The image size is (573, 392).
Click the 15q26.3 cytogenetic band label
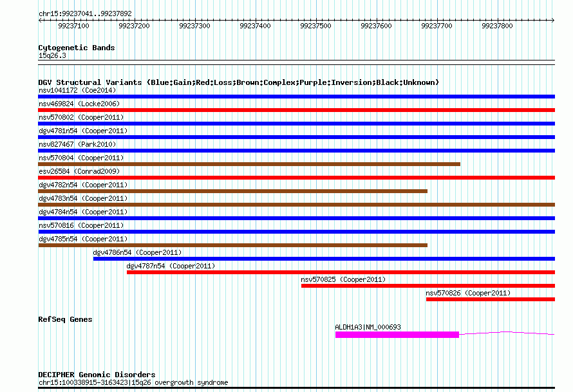pyautogui.click(x=52, y=55)
